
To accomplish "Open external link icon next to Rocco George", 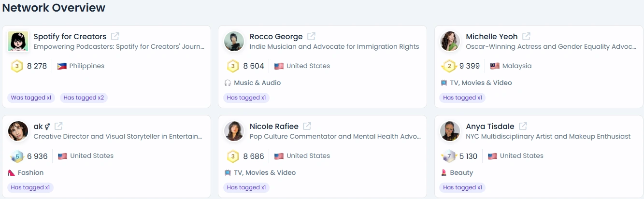I will coord(312,36).
